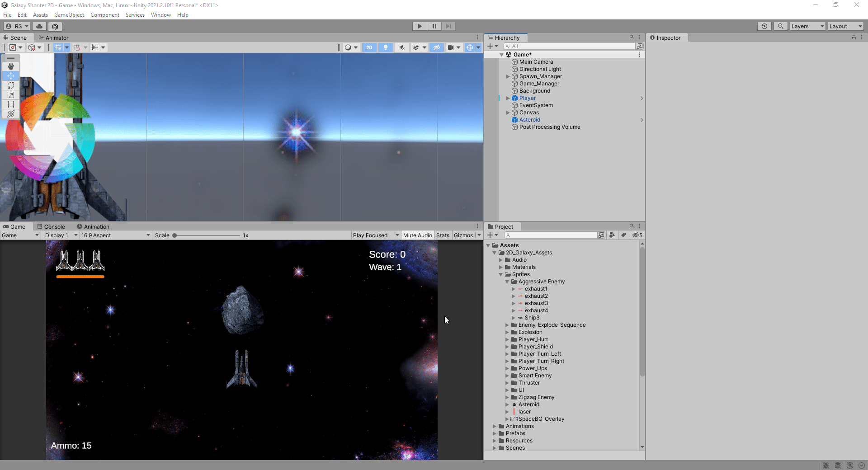Select the Rotate tool in Scene

point(11,85)
